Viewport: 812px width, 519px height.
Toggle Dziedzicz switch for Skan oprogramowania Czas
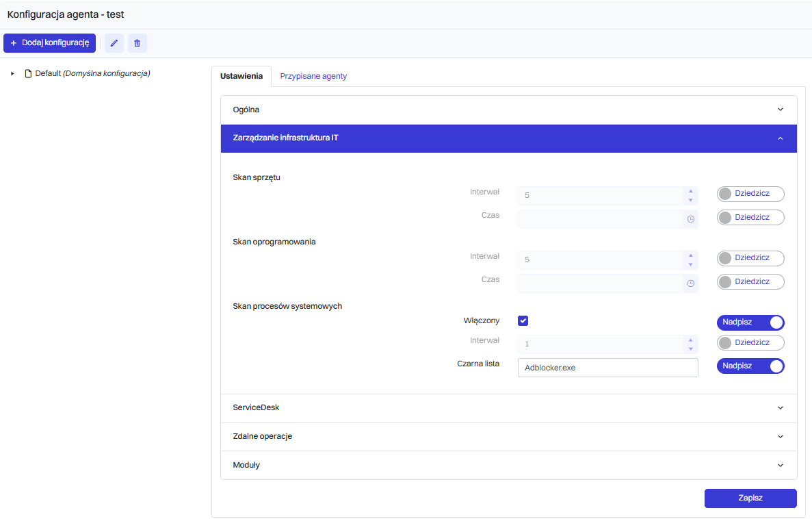[750, 282]
